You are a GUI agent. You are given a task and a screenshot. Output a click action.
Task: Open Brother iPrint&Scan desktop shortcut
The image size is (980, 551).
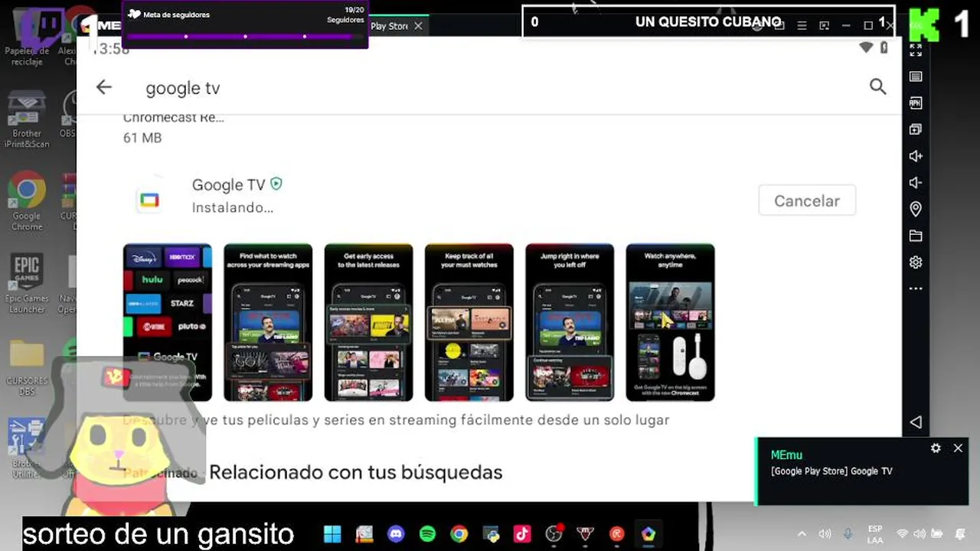point(27,119)
